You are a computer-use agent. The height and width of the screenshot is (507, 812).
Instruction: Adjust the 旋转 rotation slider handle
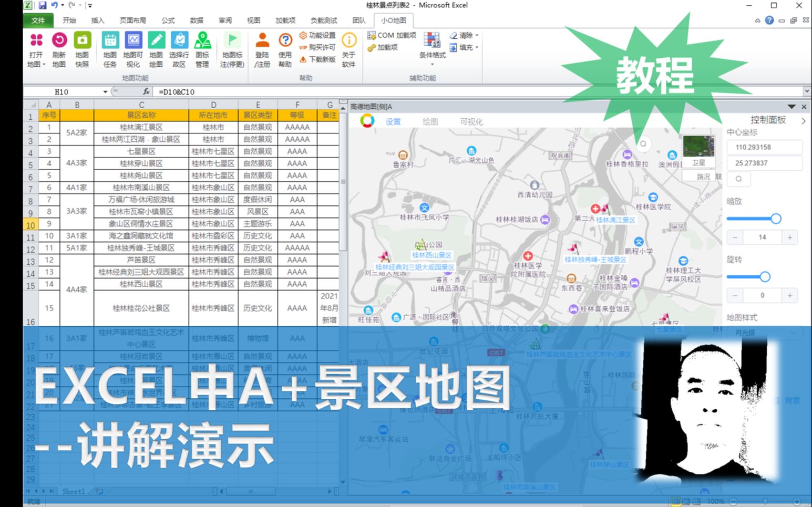coord(765,276)
